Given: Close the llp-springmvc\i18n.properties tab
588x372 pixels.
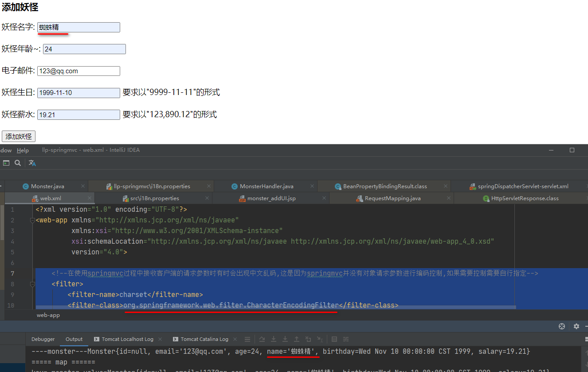Looking at the screenshot, I should point(208,186).
